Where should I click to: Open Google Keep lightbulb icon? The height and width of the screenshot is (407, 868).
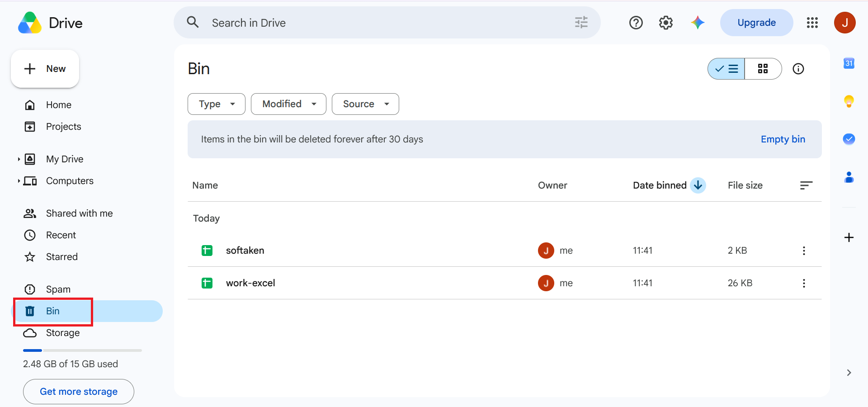pyautogui.click(x=849, y=101)
